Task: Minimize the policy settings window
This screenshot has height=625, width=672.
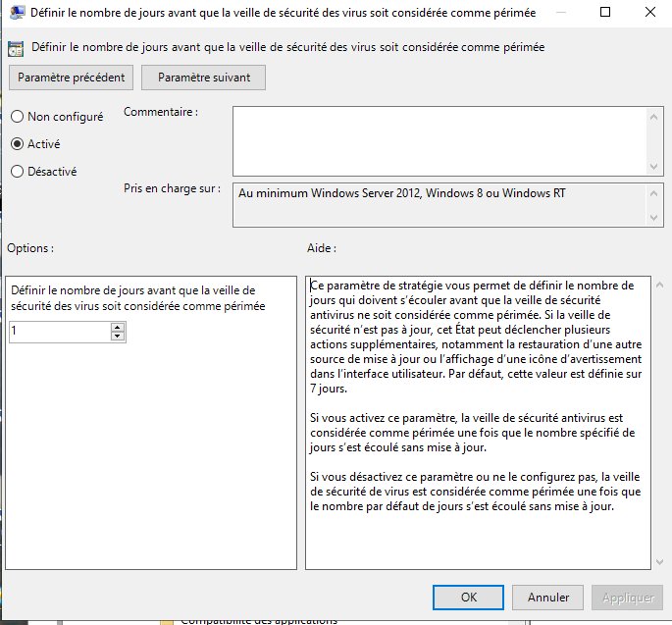Action: (561, 15)
